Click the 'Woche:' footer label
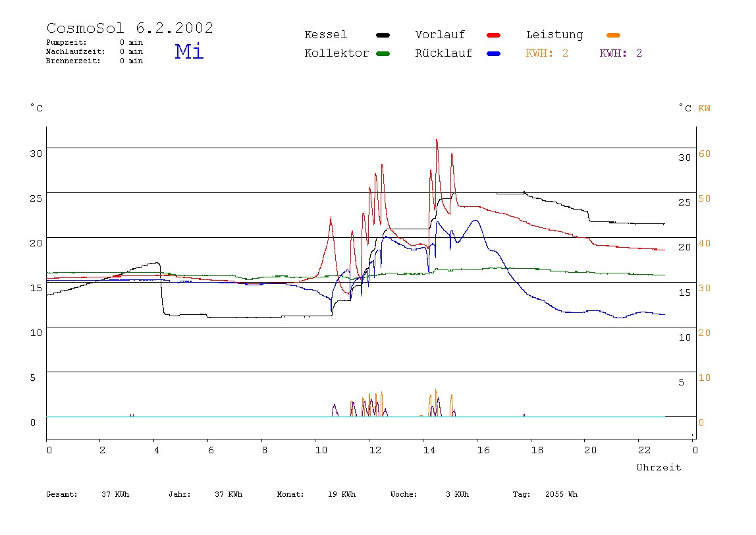The image size is (756, 535). 404,494
